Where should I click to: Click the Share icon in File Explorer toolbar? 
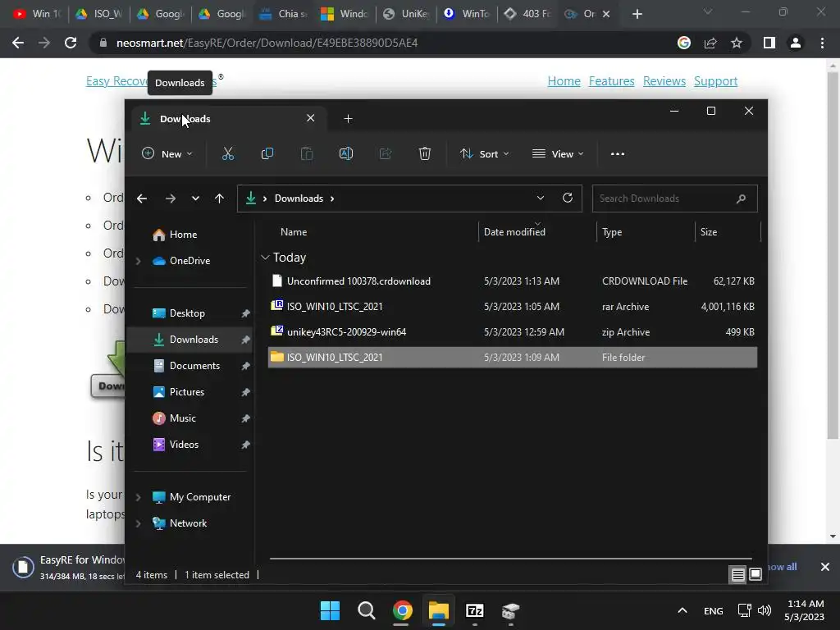(386, 153)
